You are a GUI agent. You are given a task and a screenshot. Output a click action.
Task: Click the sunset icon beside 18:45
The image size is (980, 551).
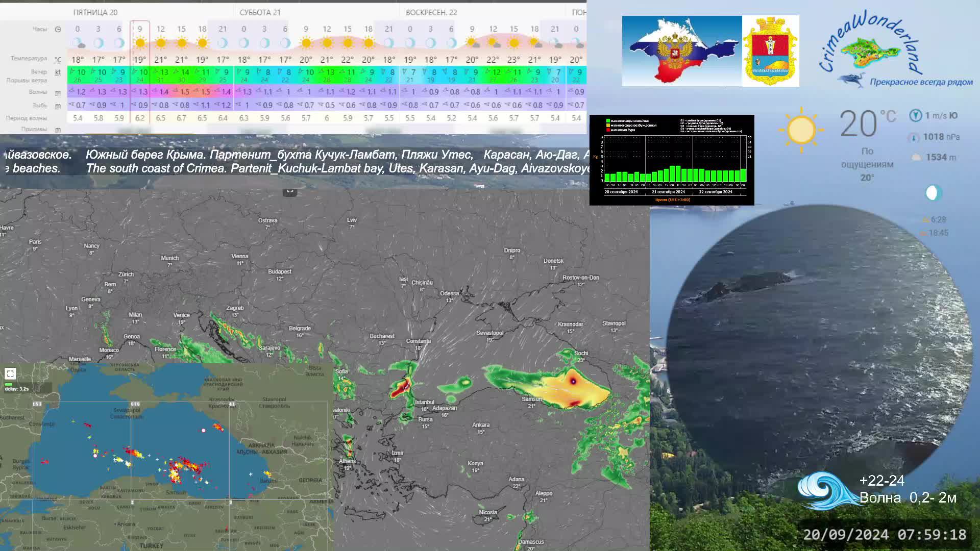point(923,233)
